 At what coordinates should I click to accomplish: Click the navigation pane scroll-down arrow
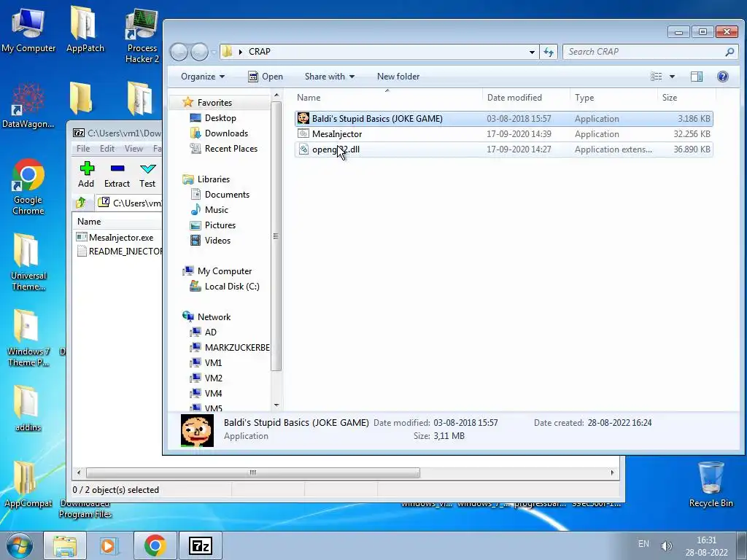tap(276, 405)
